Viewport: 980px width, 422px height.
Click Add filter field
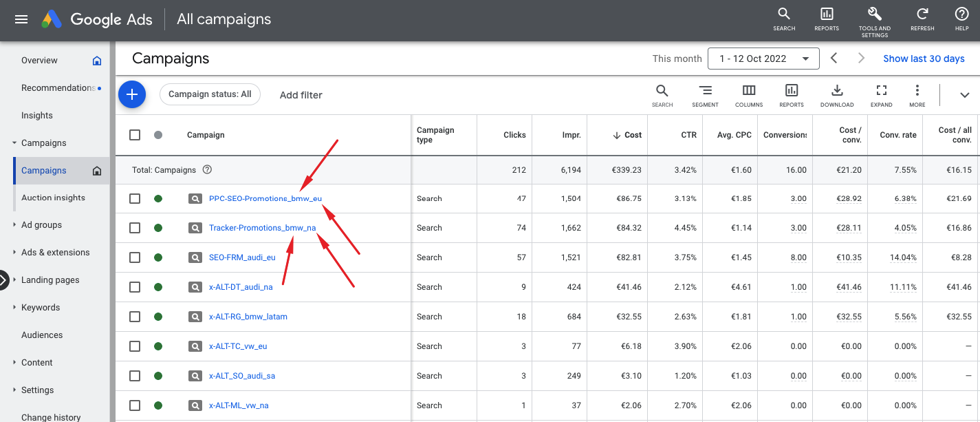(301, 95)
